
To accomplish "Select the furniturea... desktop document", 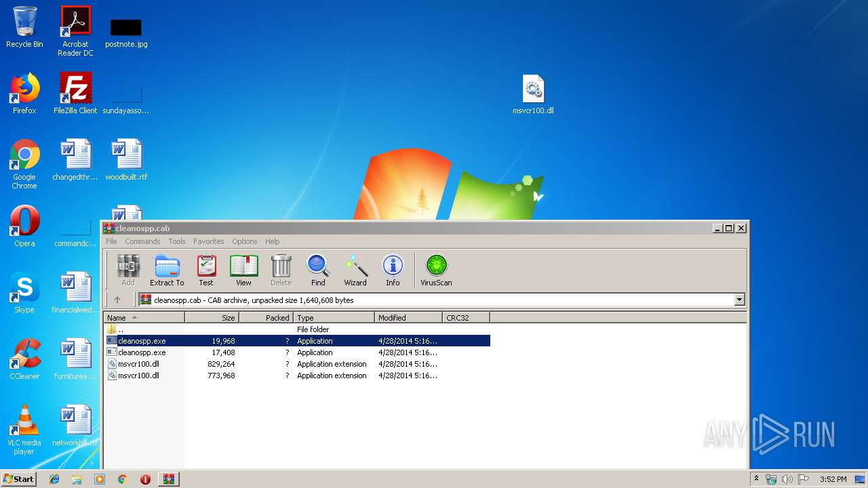I will click(75, 359).
